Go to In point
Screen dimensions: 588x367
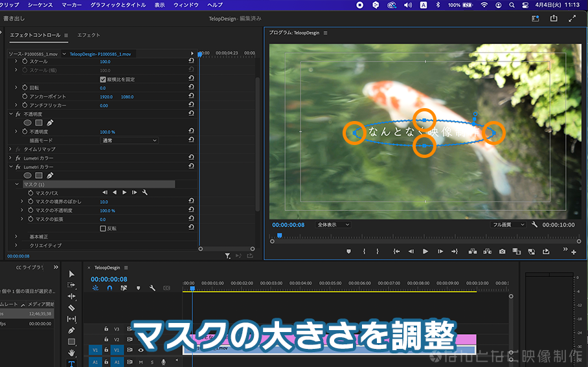coord(396,252)
